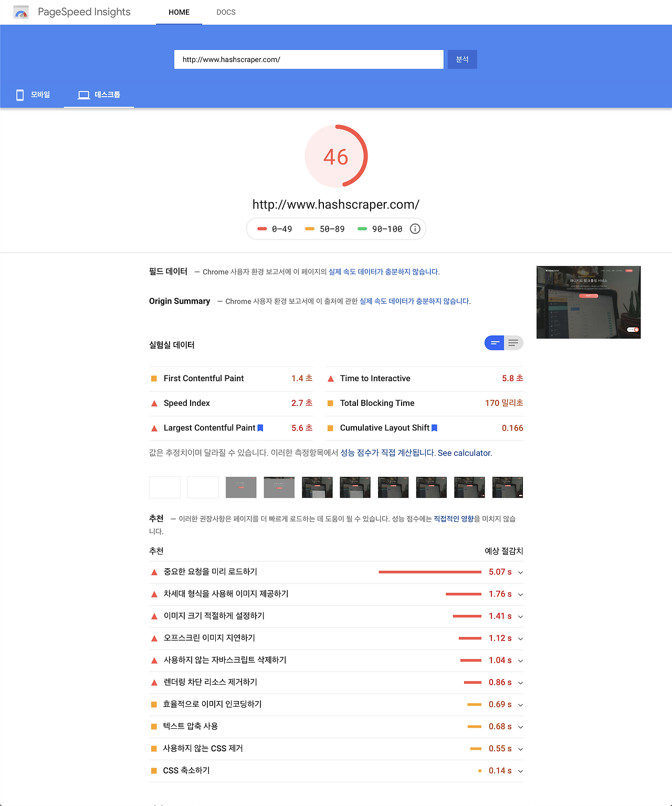Click the 효율적으로 이미지 인코딩하기 row
Screen dimensions: 672x806
(336, 705)
